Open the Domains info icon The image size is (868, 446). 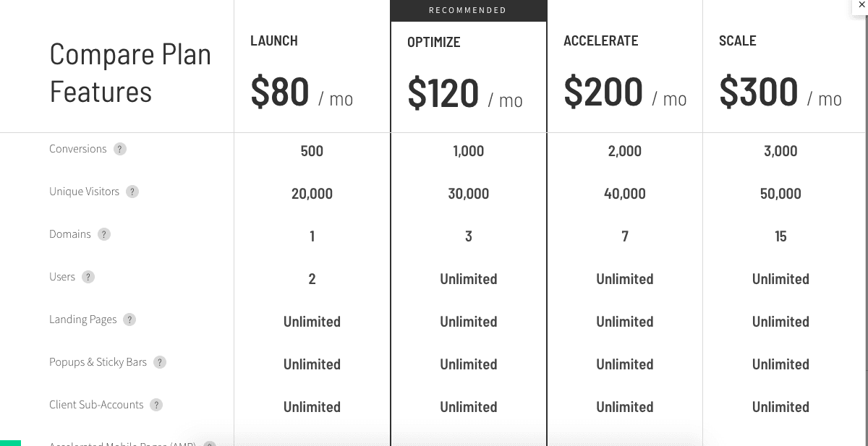point(103,234)
